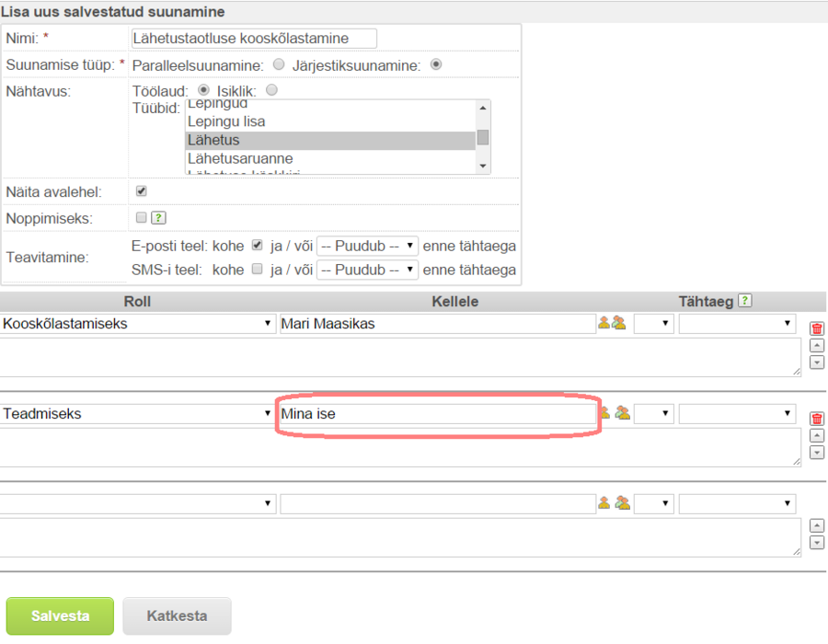Focus the Nimi text field
This screenshot has width=828, height=644.
pyautogui.click(x=254, y=39)
